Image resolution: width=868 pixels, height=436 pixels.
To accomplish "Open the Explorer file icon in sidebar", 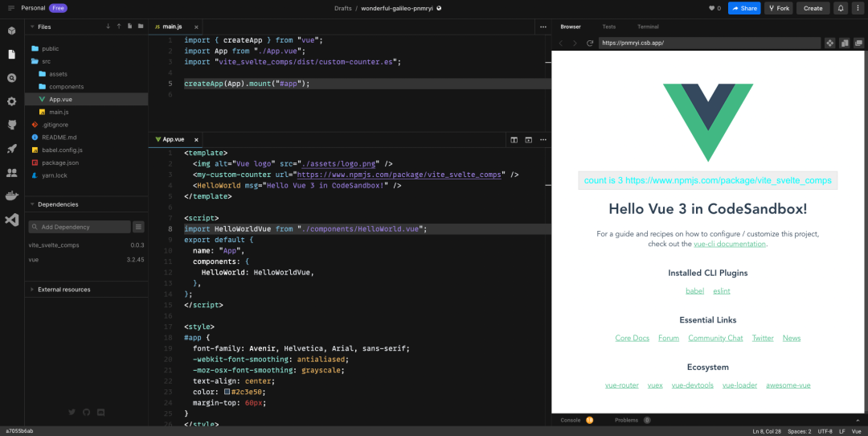I will coord(11,54).
